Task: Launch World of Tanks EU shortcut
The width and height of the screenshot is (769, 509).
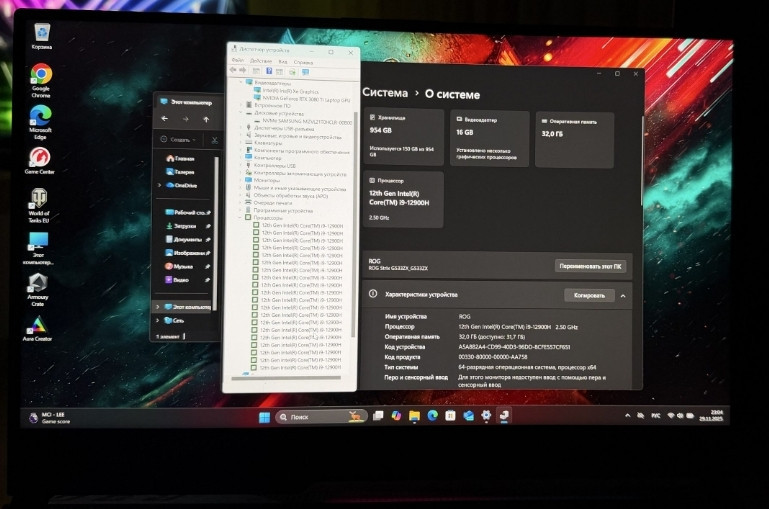Action: pyautogui.click(x=39, y=200)
